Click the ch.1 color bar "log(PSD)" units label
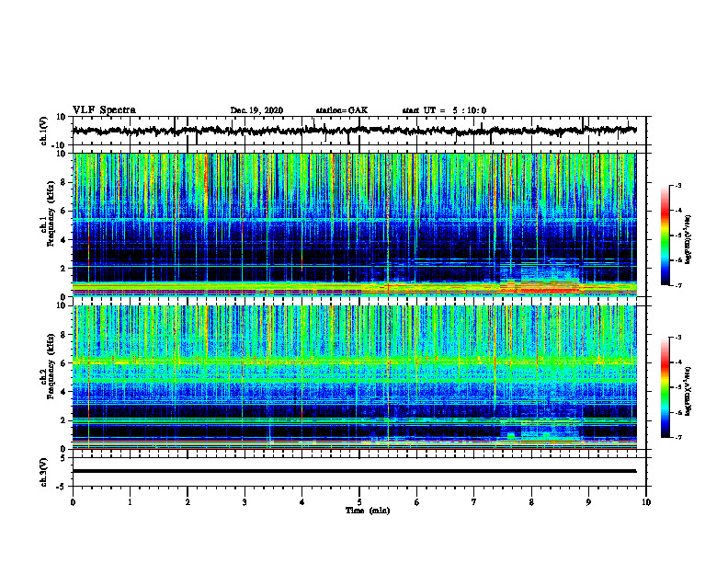728x563 pixels. (688, 239)
